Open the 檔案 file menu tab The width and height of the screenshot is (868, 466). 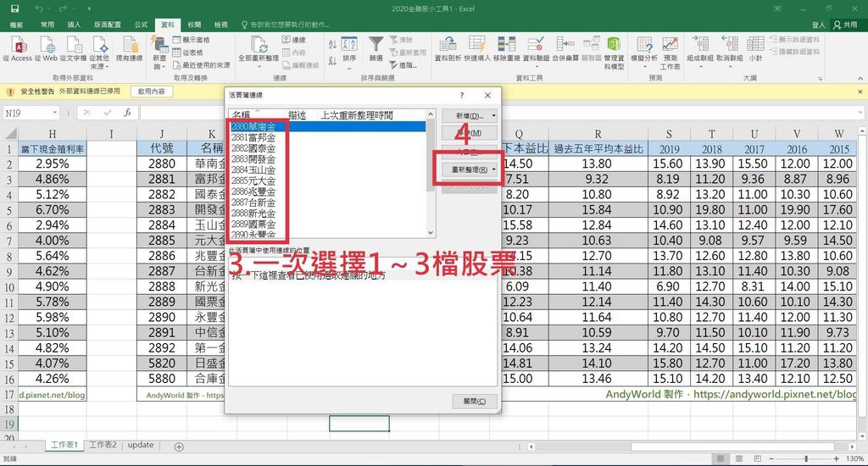(x=17, y=25)
